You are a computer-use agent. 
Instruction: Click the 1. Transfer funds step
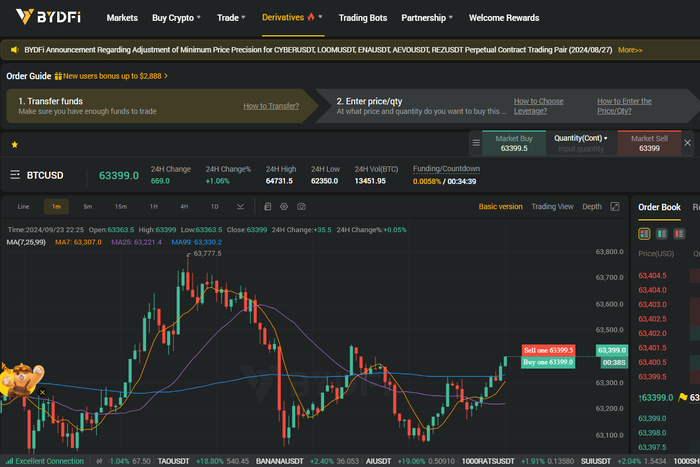coord(161,106)
